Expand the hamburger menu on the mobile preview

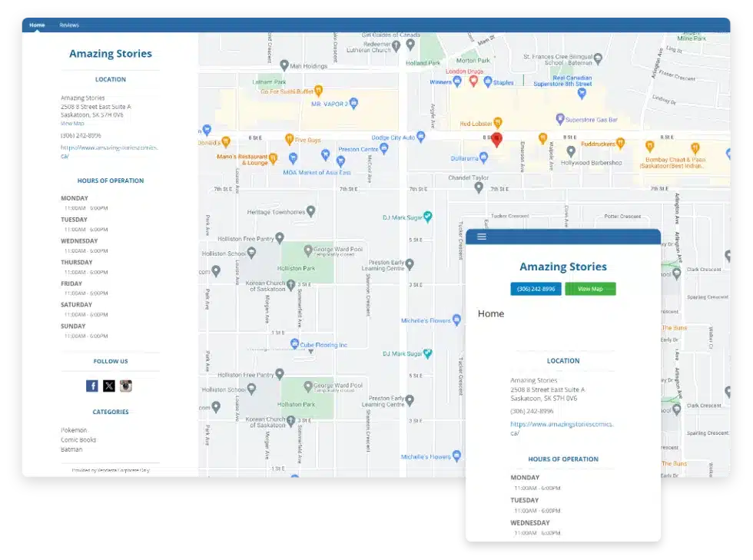coord(481,237)
